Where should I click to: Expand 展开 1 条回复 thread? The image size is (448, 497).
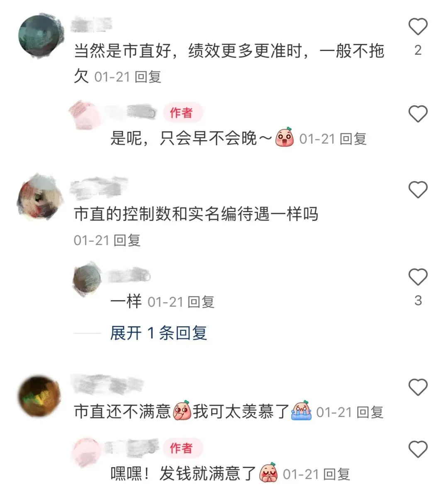[x=158, y=333]
